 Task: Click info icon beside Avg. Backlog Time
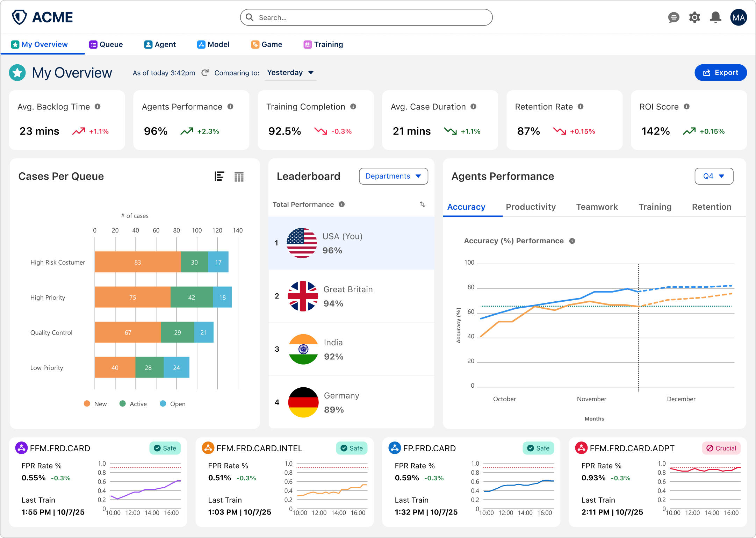[x=98, y=107]
